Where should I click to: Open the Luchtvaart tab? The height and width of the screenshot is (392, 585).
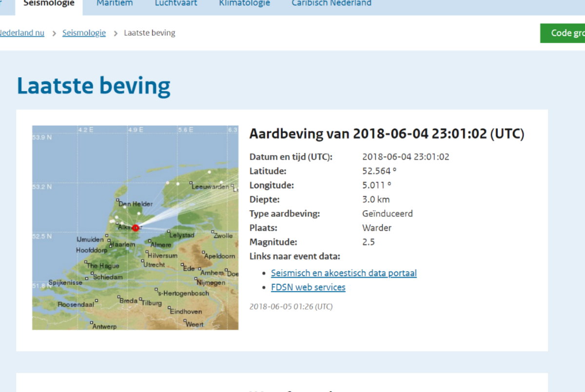[175, 3]
